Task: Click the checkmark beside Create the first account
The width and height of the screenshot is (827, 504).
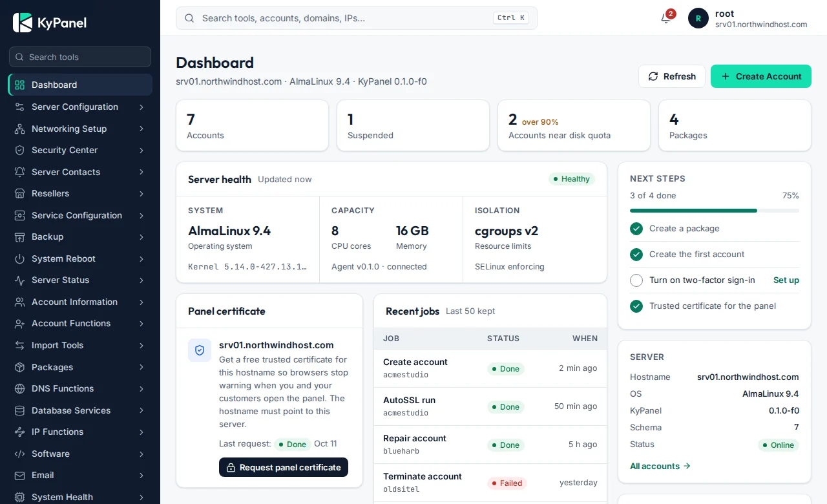Action: 636,254
